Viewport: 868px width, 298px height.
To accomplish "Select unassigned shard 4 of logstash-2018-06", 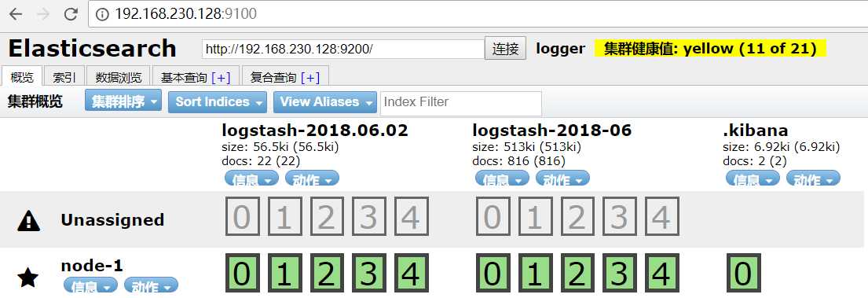I will [x=662, y=216].
